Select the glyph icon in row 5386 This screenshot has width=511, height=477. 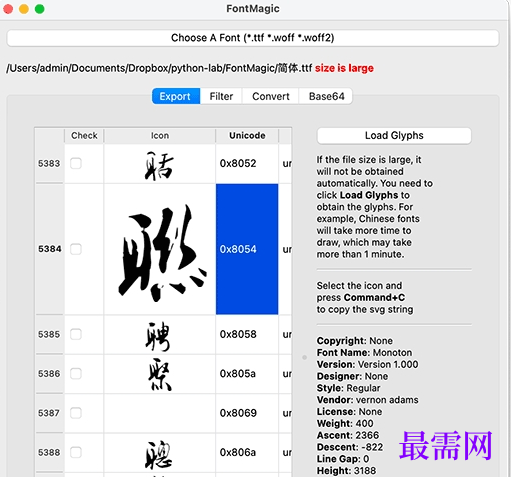(x=160, y=374)
